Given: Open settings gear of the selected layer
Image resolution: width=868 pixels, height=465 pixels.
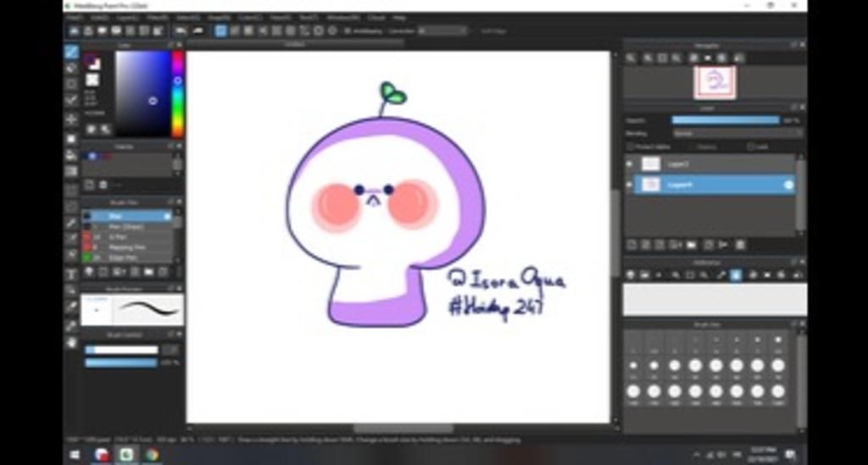Looking at the screenshot, I should [x=789, y=185].
